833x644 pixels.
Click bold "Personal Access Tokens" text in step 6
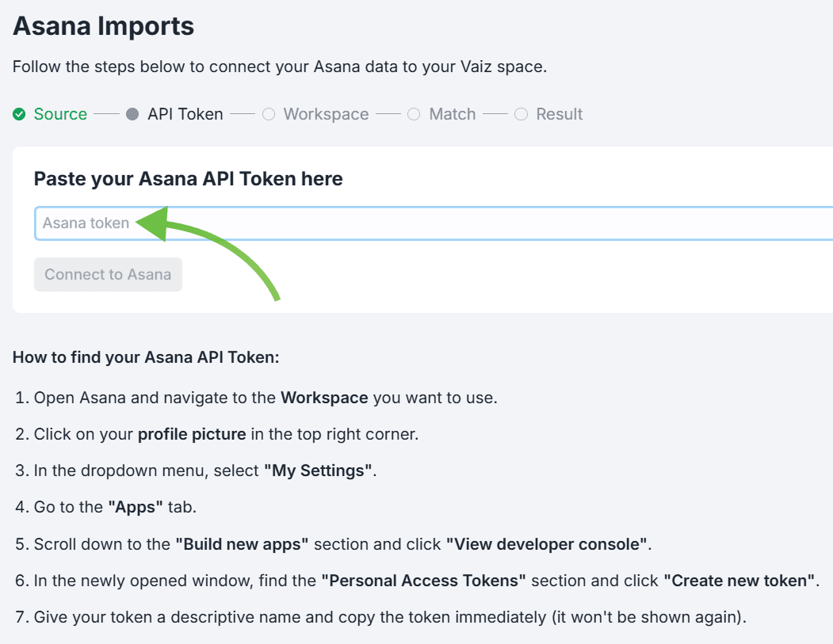pos(423,581)
